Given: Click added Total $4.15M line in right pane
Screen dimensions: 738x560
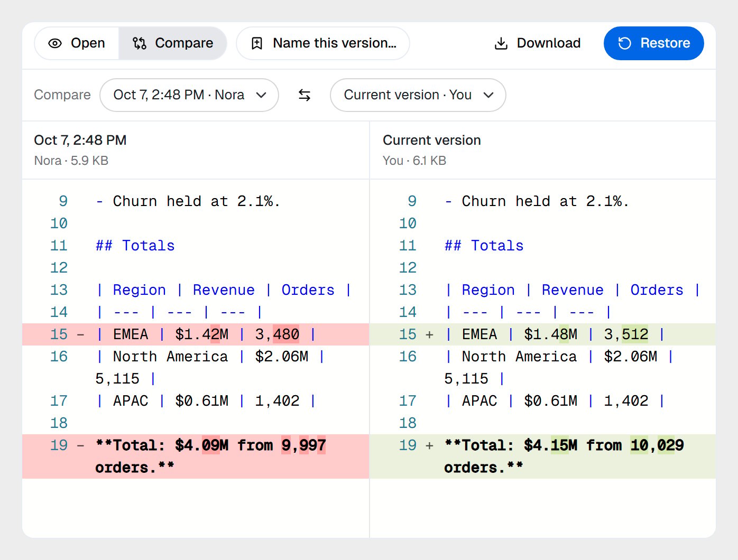Looking at the screenshot, I should point(543,456).
